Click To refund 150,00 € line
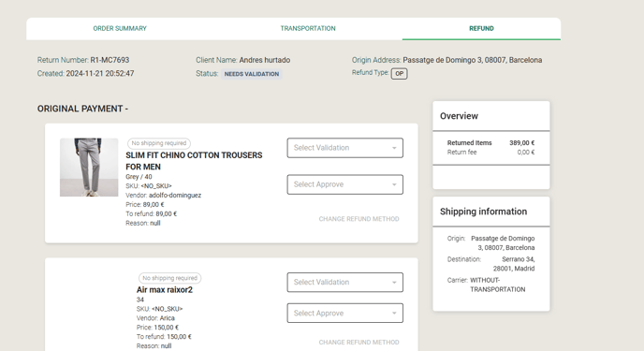Viewport: 644px width, 351px height. 164,337
